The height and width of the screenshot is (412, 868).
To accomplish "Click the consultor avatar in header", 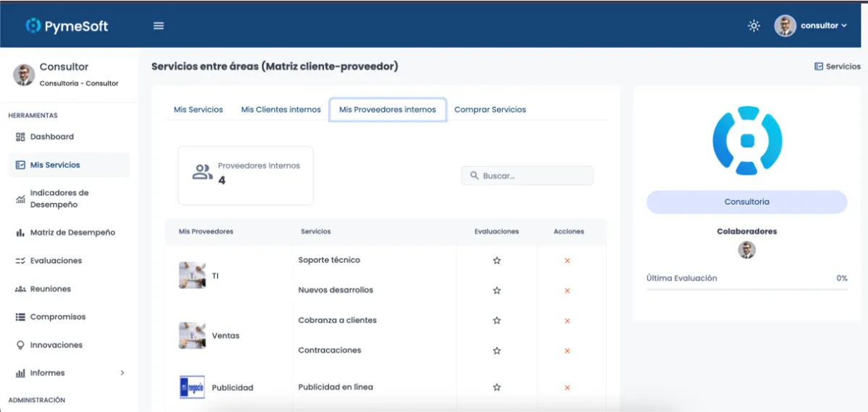I will 785,26.
